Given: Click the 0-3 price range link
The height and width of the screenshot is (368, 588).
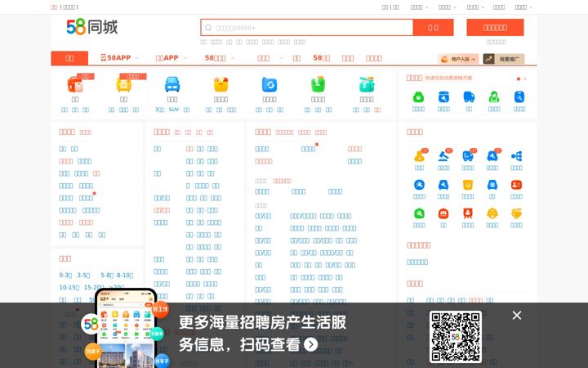Looking at the screenshot, I should tap(65, 276).
